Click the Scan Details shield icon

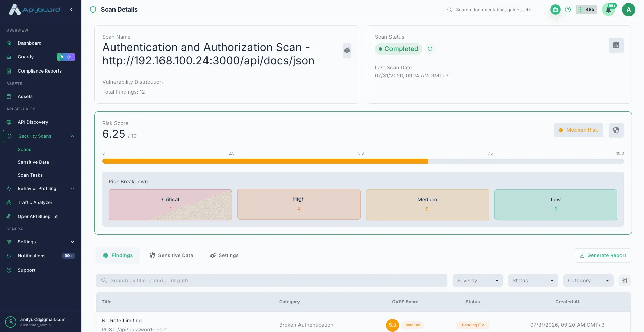[93, 10]
